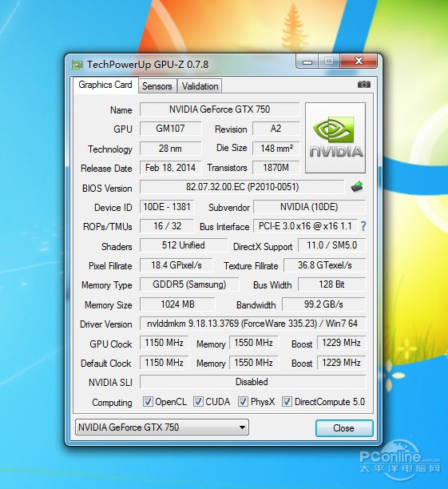Close GPU-Z with the red X
This screenshot has height=489, width=448.
(359, 61)
